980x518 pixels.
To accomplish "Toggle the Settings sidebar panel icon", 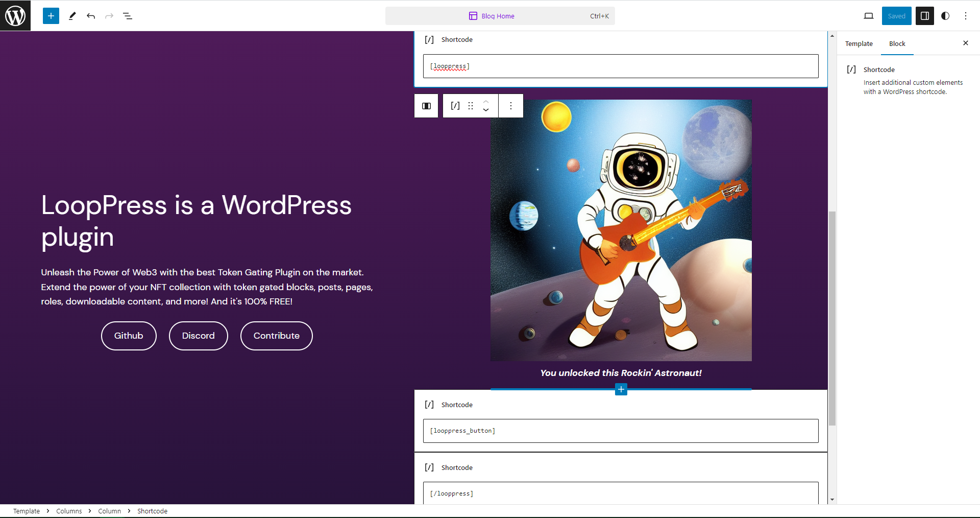I will pyautogui.click(x=925, y=16).
